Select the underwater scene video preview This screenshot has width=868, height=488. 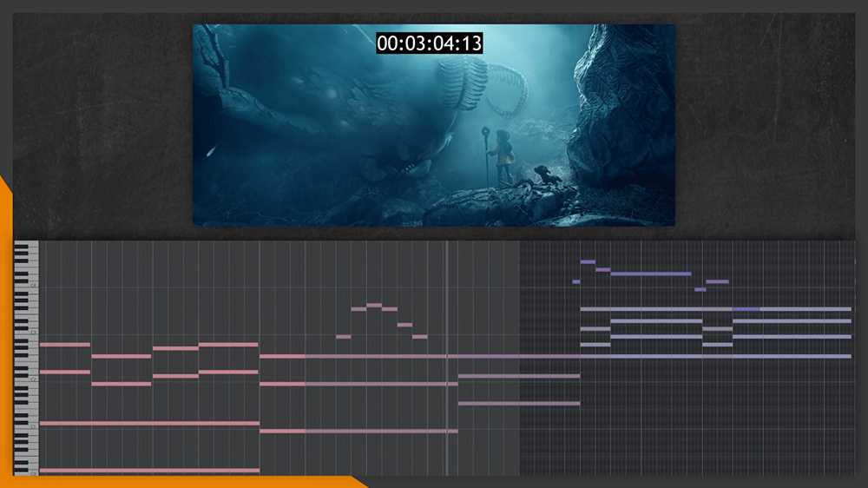point(434,125)
